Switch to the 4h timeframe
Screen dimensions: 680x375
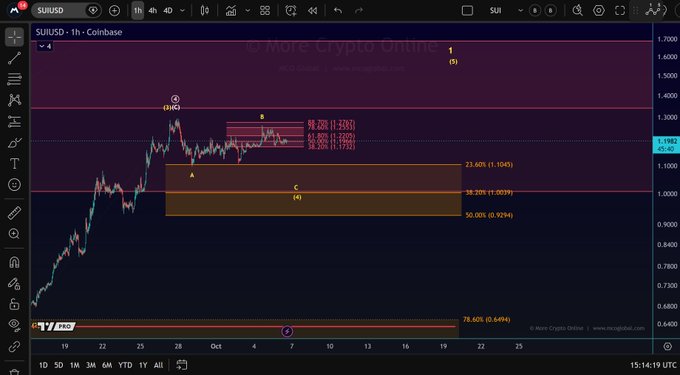point(153,11)
